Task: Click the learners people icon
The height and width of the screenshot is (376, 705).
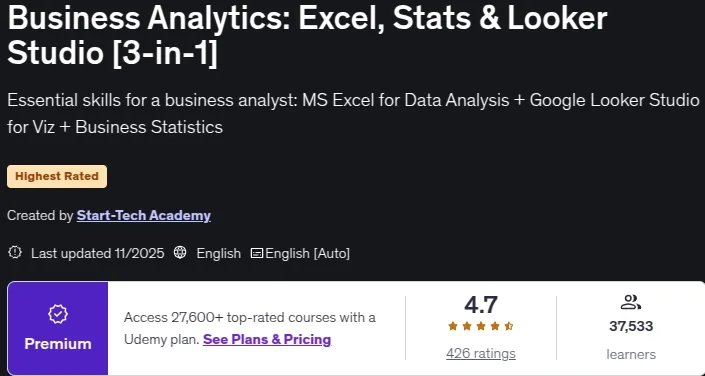Action: pos(630,302)
